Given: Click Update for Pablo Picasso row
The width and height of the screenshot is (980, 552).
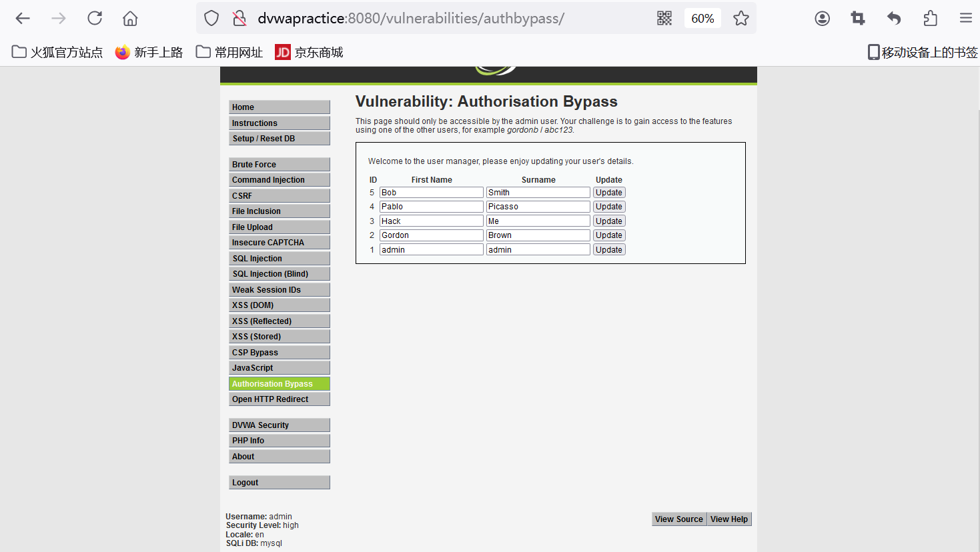Looking at the screenshot, I should coord(609,207).
